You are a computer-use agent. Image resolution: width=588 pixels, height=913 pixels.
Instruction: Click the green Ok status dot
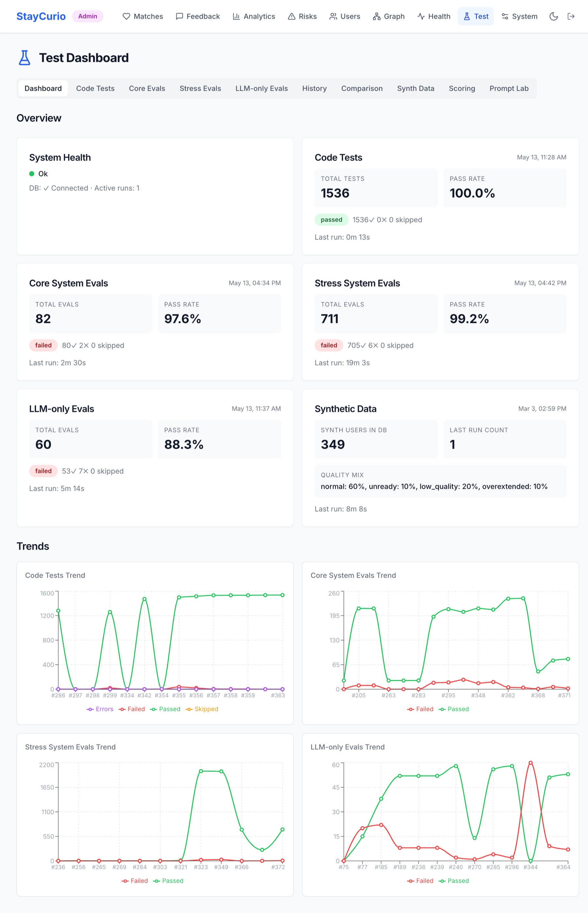[32, 174]
